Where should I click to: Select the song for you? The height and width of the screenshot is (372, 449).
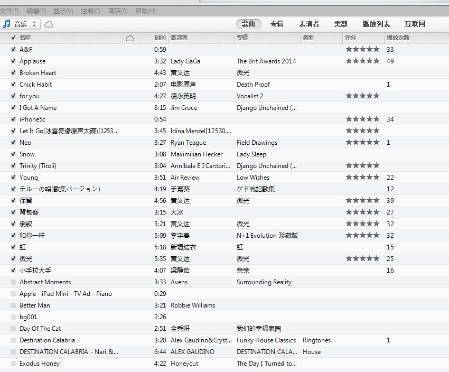click(x=29, y=96)
